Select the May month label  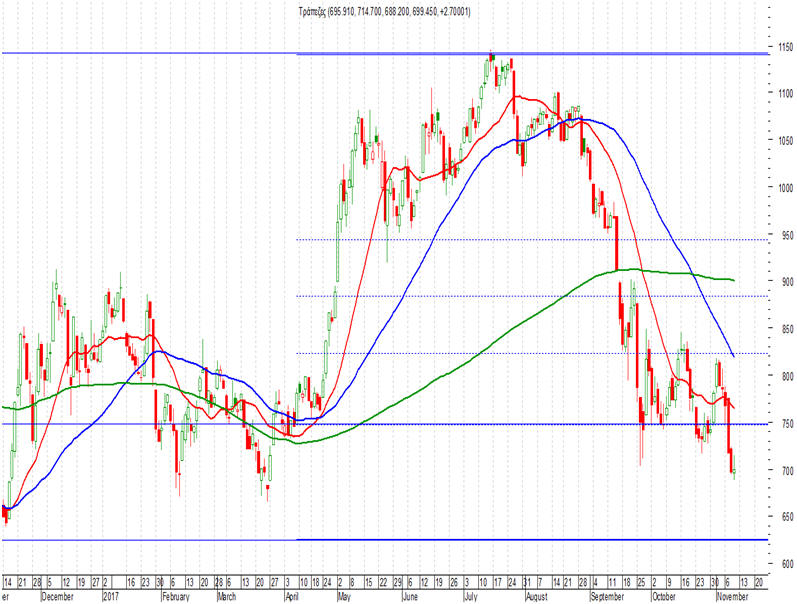tap(344, 596)
